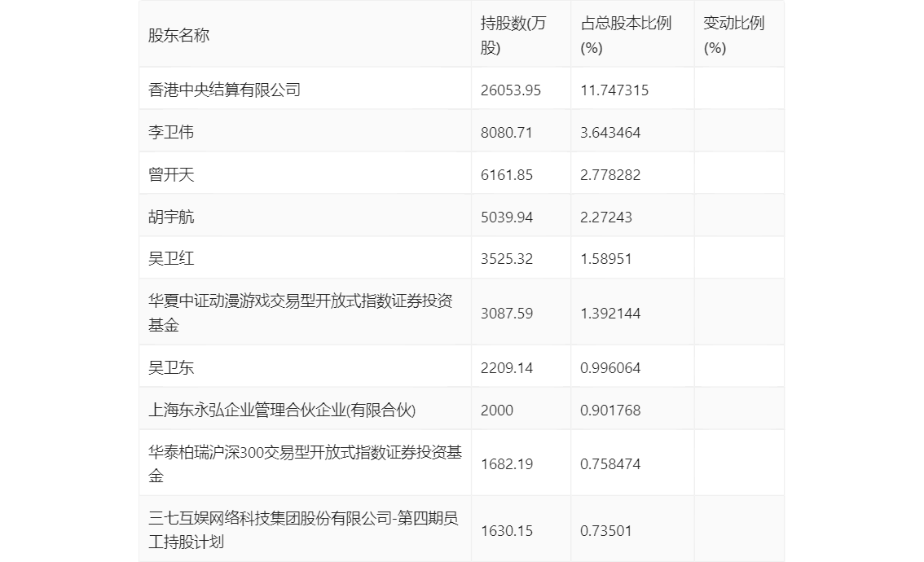Select the holding value 2000

[497, 411]
